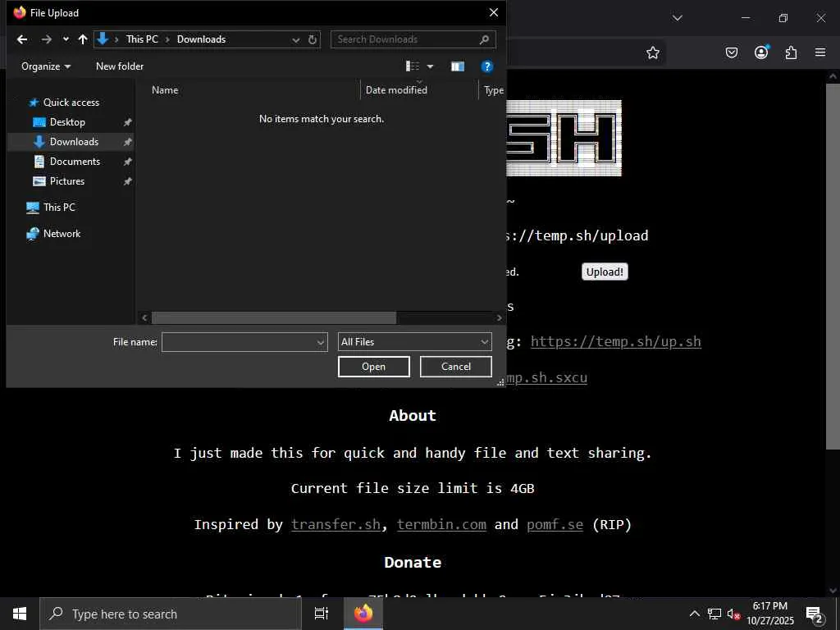Click the pin icon beside Downloads
Viewport: 840px width, 630px height.
coord(127,142)
